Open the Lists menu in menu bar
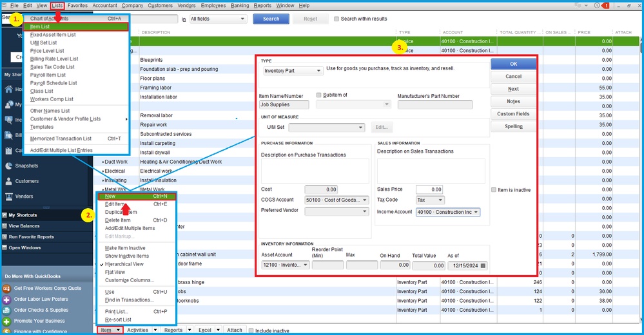644x335 pixels. [57, 6]
